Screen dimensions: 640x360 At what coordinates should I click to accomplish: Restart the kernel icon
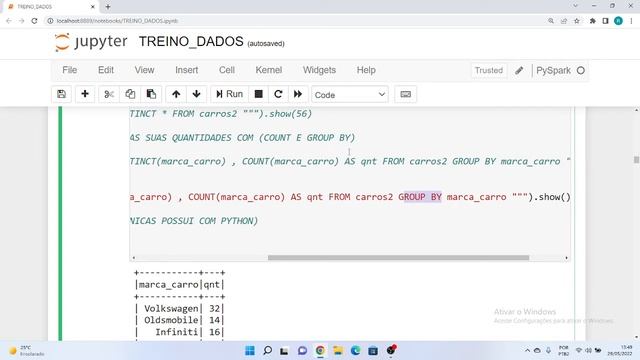pos(278,94)
